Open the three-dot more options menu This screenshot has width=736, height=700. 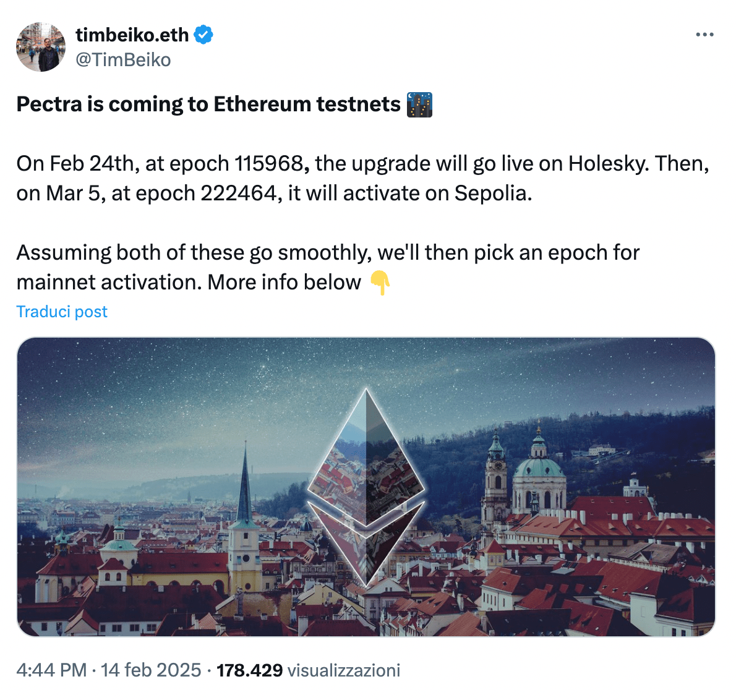(704, 35)
